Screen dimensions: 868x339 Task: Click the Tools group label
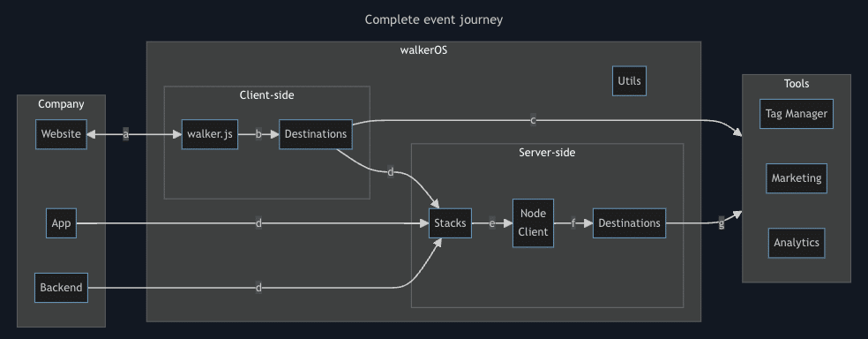point(796,84)
